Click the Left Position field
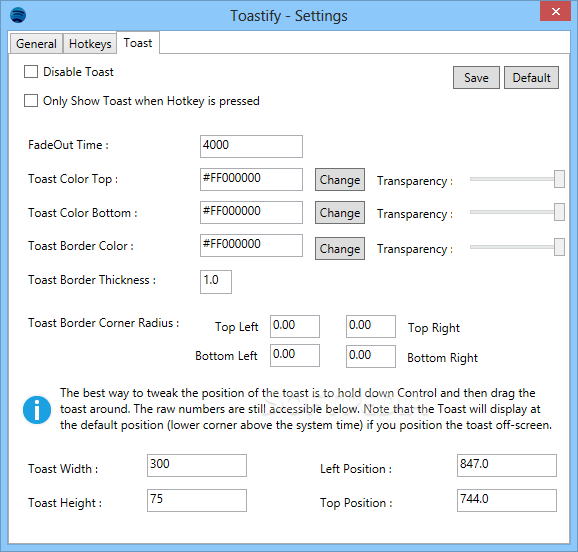The width and height of the screenshot is (578, 552). [507, 465]
